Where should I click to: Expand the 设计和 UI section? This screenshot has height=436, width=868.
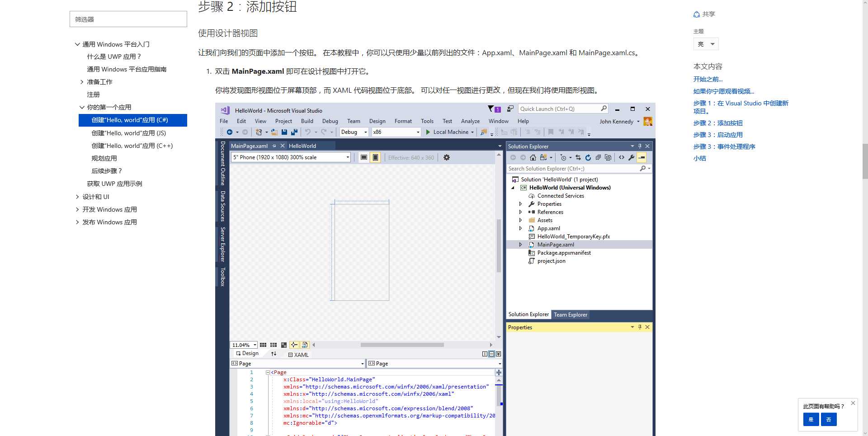point(77,197)
